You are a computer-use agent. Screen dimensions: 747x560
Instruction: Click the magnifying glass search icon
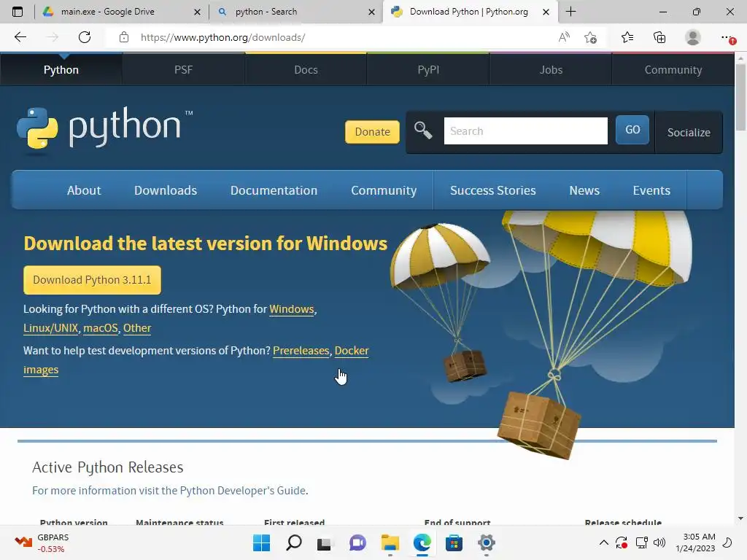[x=422, y=130]
